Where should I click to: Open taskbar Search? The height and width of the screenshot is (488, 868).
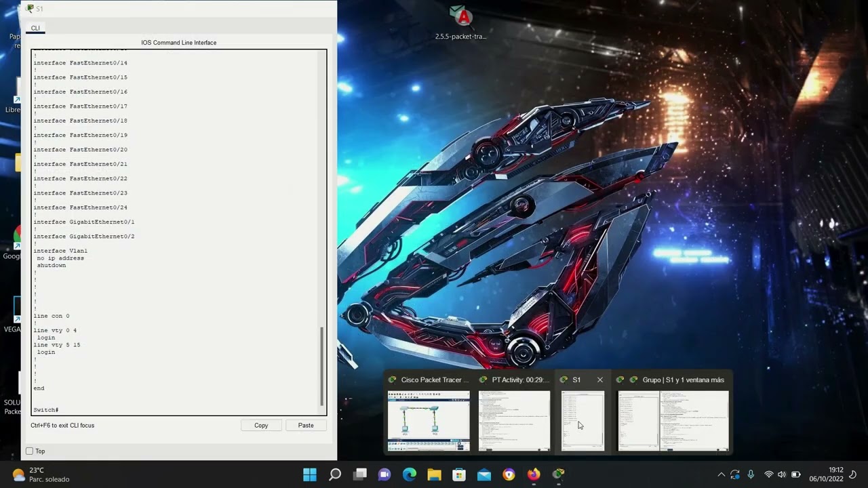[335, 474]
